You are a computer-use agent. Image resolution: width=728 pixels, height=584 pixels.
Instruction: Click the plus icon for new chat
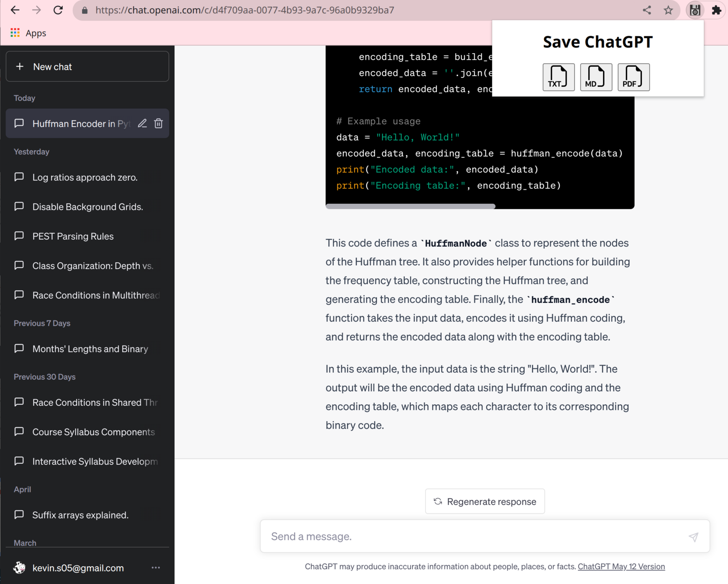pos(19,67)
